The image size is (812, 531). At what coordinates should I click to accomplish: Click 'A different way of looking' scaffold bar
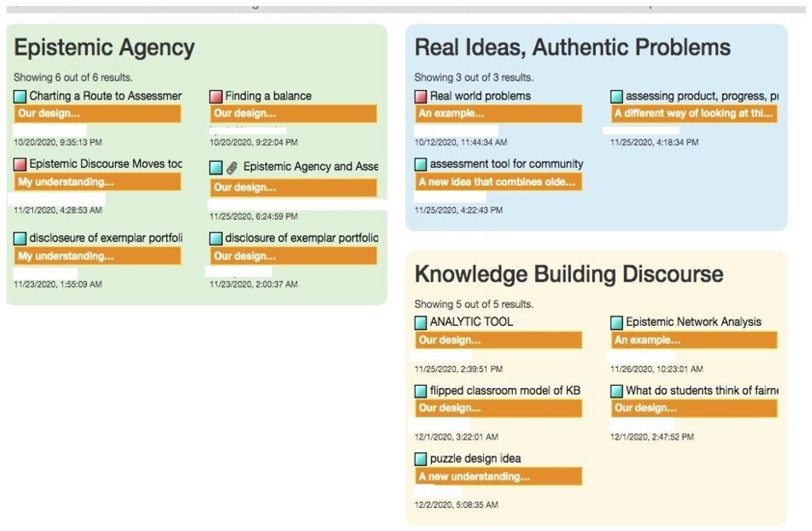pos(694,113)
